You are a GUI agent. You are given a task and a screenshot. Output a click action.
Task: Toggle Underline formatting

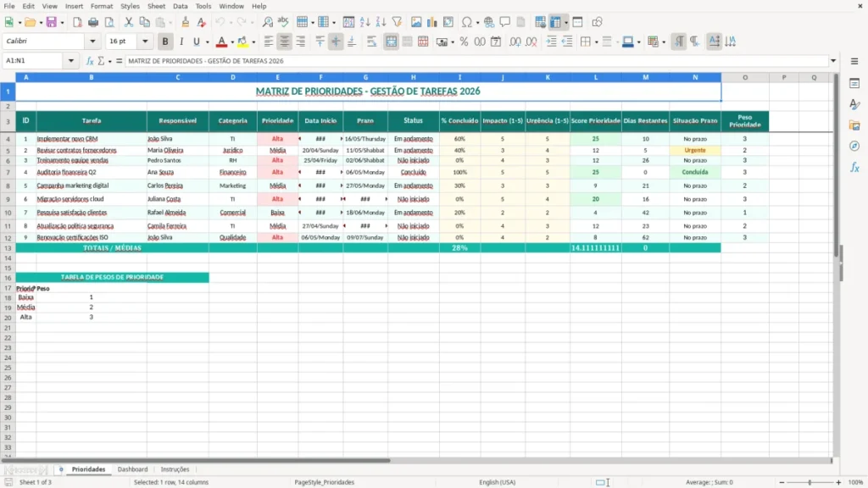point(196,42)
